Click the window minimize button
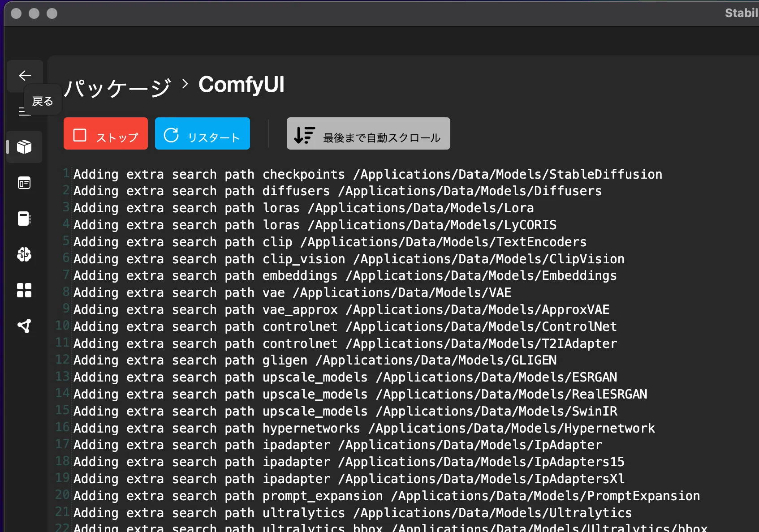Image resolution: width=759 pixels, height=532 pixels. click(x=34, y=13)
